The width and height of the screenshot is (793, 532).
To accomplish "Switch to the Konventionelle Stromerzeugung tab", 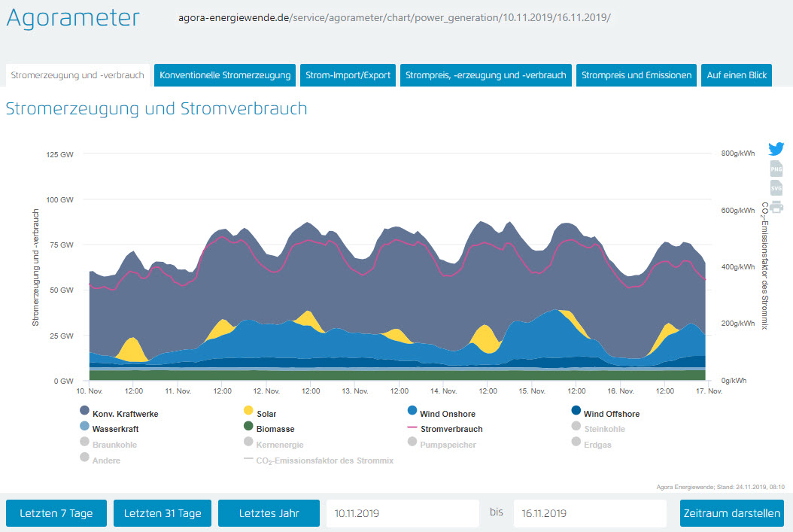I will point(225,75).
